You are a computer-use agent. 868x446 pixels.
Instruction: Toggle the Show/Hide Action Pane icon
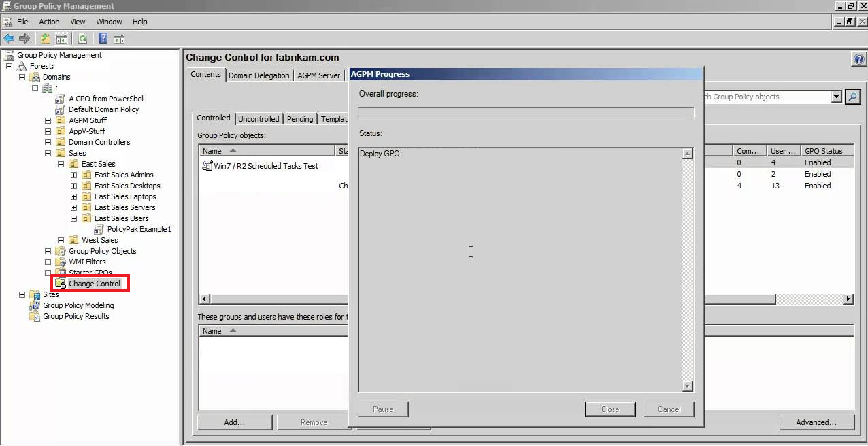119,39
